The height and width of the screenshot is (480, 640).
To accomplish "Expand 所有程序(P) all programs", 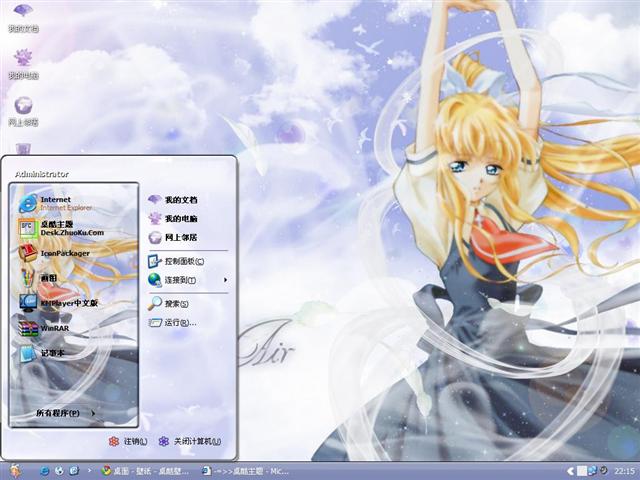I will click(x=65, y=413).
